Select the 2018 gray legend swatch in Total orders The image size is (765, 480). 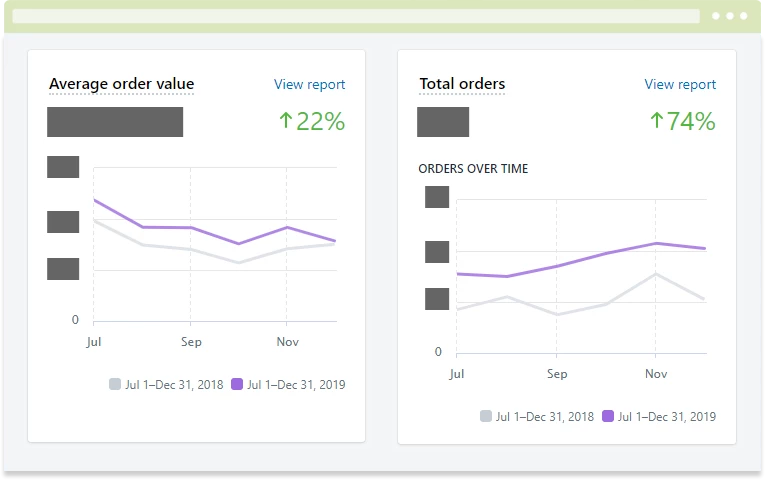click(x=485, y=416)
